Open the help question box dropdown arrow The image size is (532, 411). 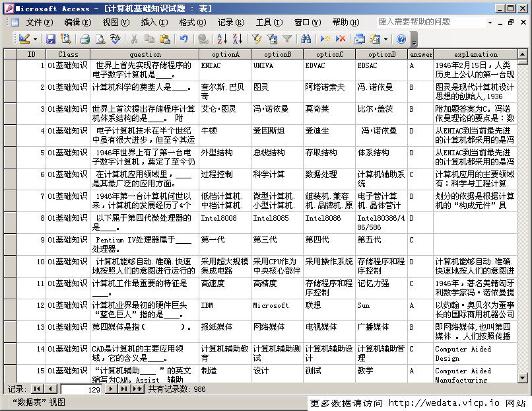490,22
